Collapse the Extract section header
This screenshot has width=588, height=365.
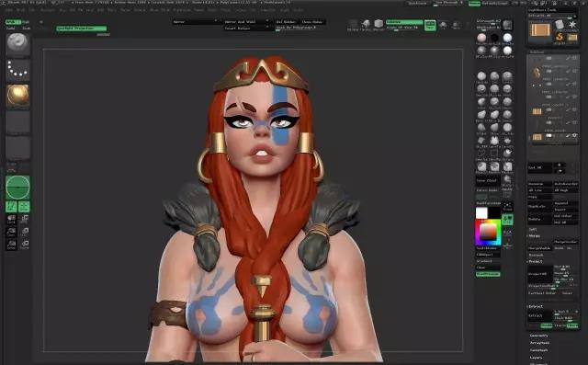tap(536, 306)
